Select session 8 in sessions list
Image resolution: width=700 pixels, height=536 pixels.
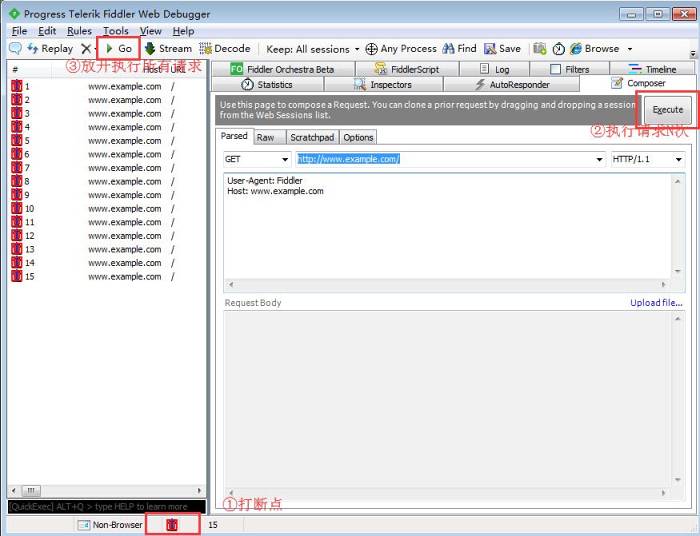(x=106, y=181)
